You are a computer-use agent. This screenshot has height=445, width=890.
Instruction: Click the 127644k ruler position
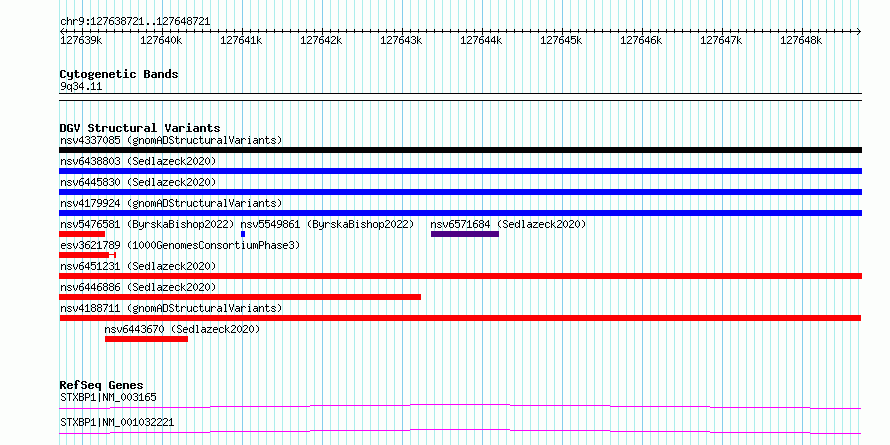click(x=481, y=40)
